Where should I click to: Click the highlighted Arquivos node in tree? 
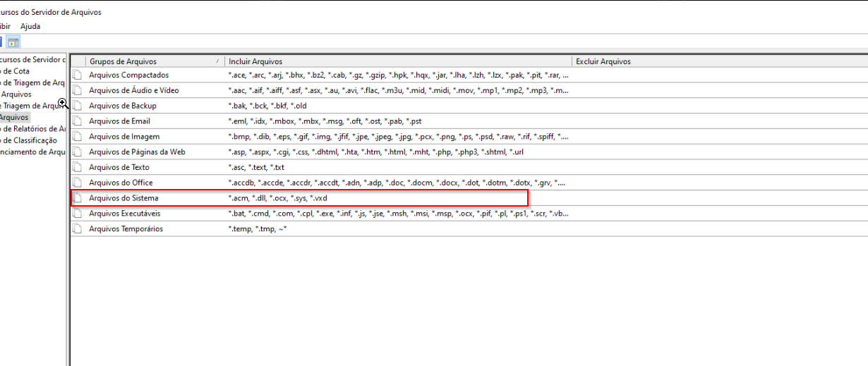coord(14,117)
